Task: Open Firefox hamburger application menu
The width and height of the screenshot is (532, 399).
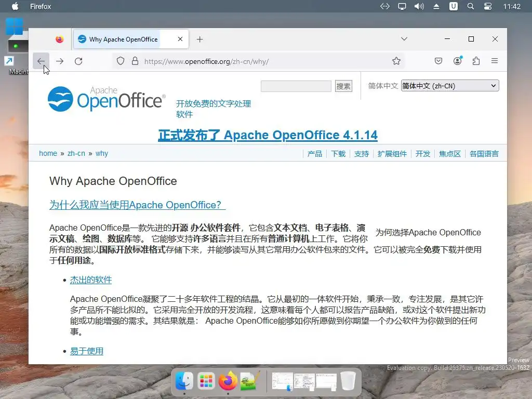Action: click(495, 61)
